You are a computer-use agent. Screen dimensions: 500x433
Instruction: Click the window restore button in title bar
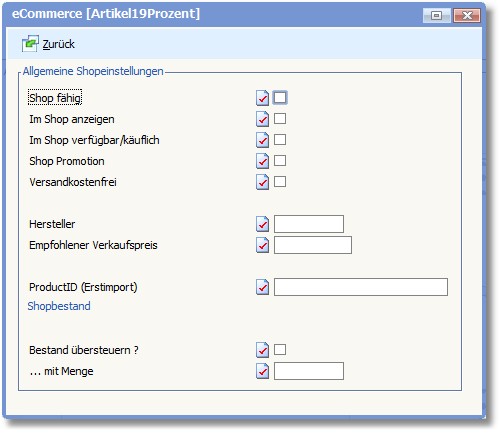437,15
